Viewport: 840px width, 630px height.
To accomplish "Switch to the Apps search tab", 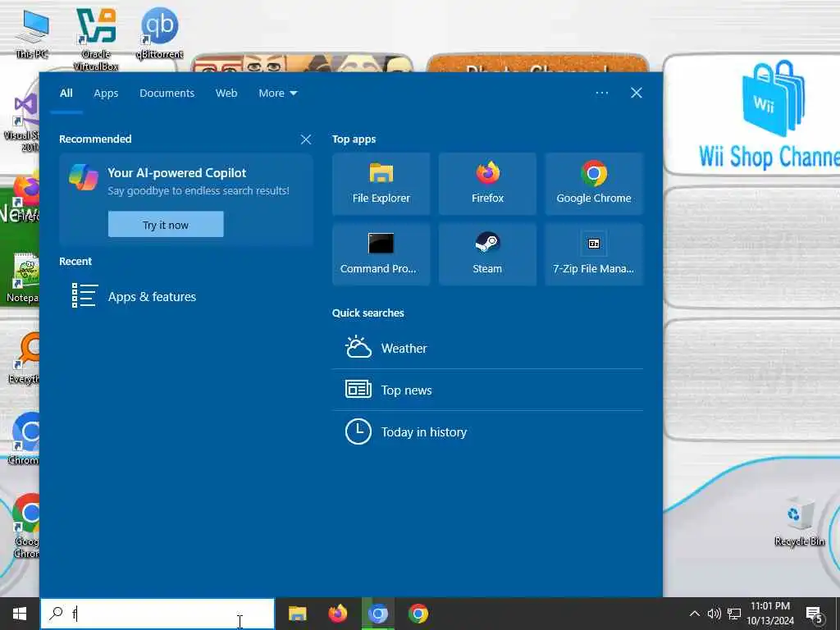I will pos(106,94).
